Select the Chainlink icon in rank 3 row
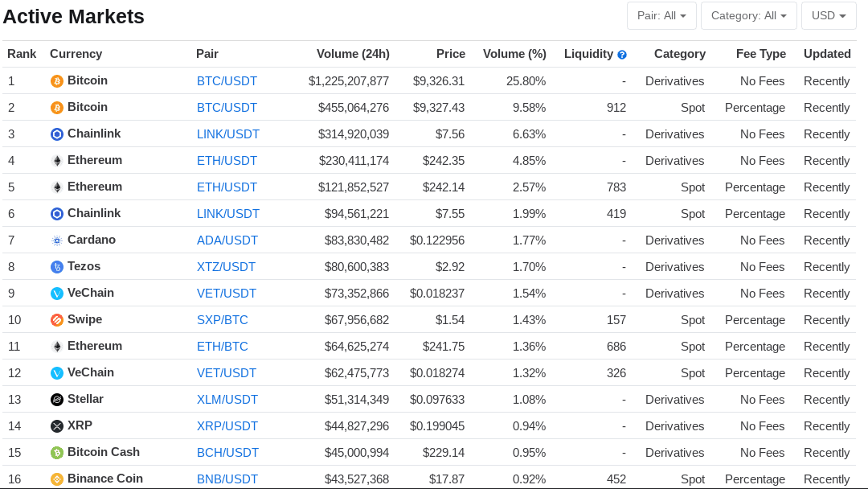 [x=57, y=134]
